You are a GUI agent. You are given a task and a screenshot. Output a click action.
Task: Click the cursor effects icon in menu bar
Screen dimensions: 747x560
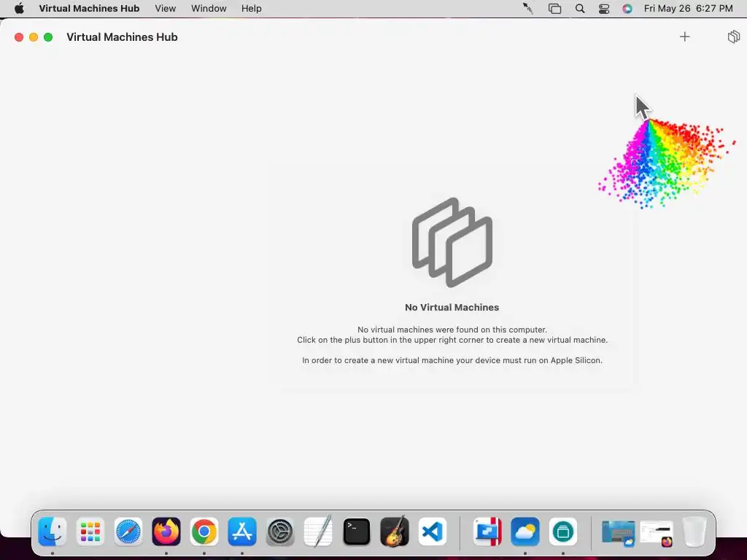528,9
